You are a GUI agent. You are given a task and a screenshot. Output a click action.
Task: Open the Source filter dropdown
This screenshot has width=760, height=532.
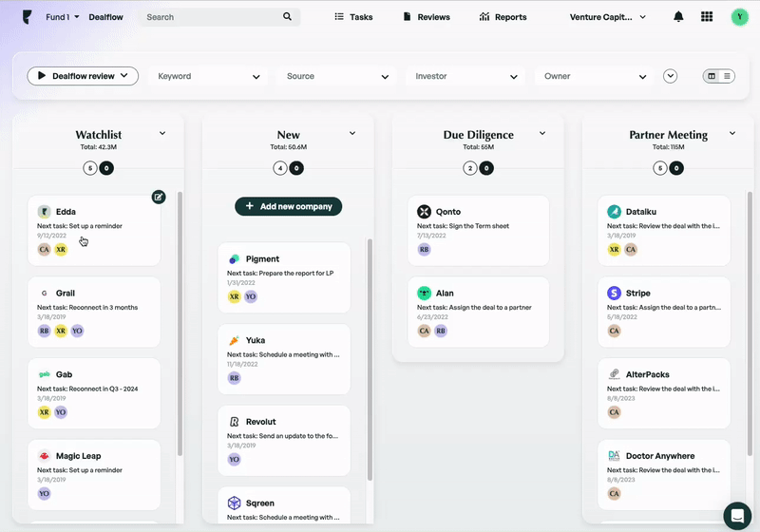click(338, 76)
